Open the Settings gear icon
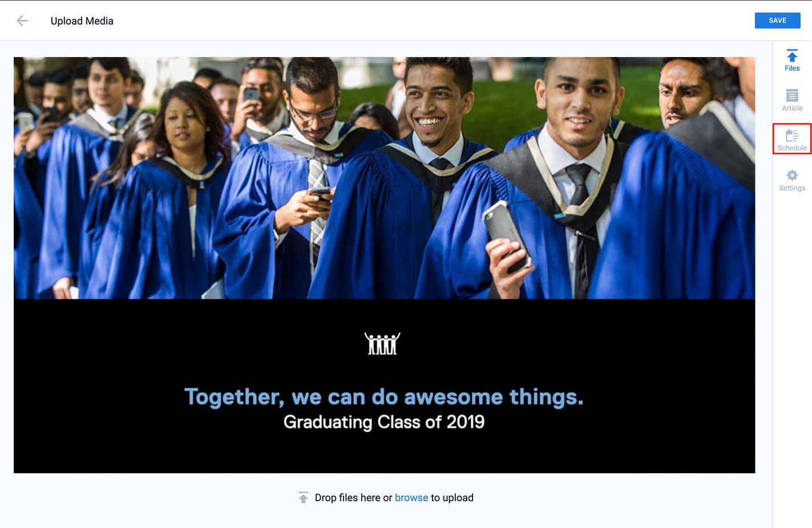812x528 pixels. [x=792, y=175]
